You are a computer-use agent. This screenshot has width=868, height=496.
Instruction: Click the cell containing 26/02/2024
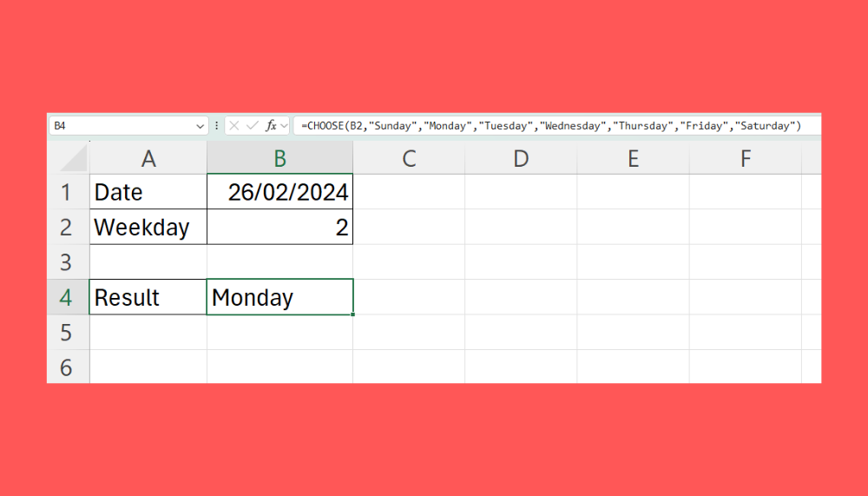[279, 192]
